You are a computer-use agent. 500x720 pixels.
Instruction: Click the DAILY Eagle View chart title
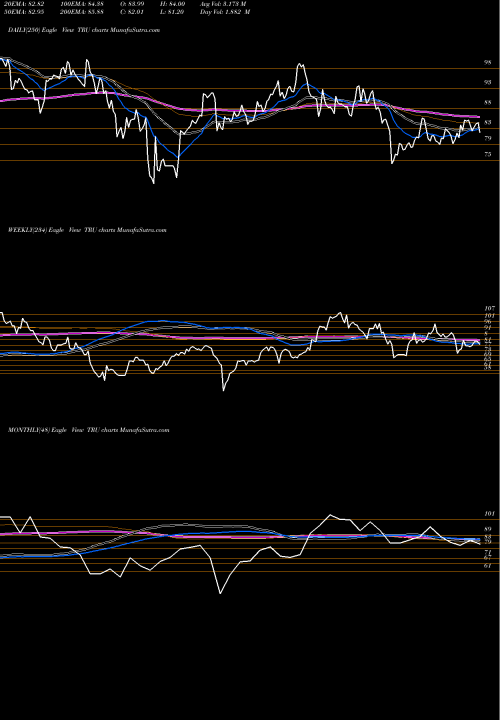[84, 30]
